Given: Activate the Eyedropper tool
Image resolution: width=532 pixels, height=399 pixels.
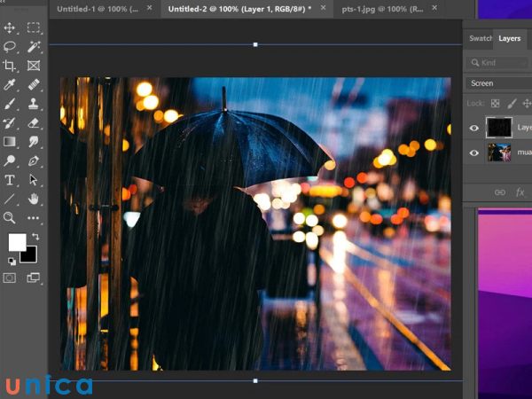Looking at the screenshot, I should point(10,85).
